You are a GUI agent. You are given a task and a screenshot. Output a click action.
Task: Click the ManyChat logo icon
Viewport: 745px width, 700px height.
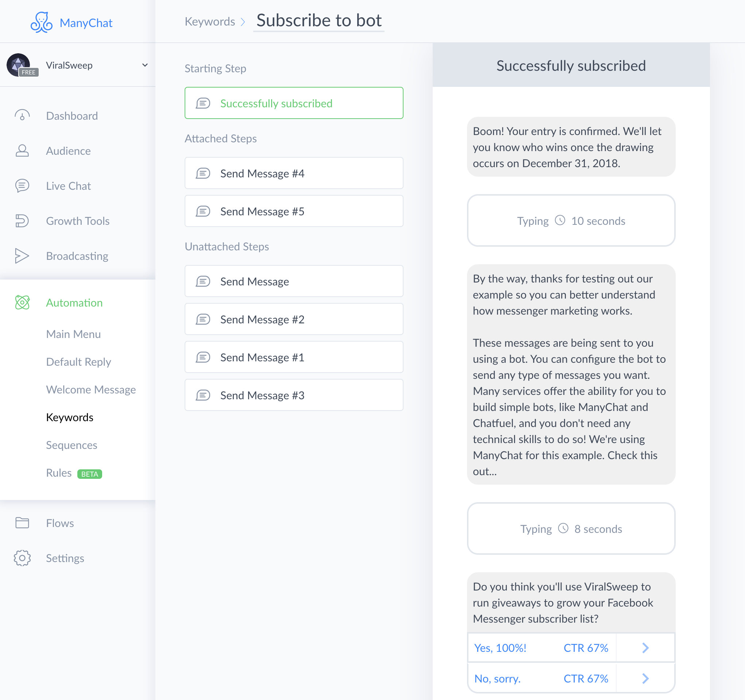coord(41,23)
